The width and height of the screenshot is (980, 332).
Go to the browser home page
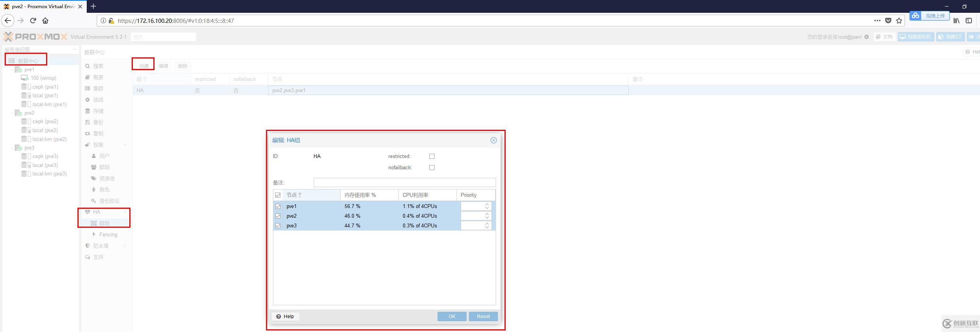pyautogui.click(x=45, y=21)
